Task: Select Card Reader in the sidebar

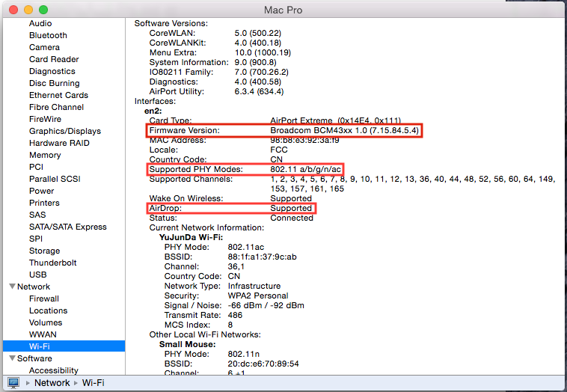Action: [54, 59]
